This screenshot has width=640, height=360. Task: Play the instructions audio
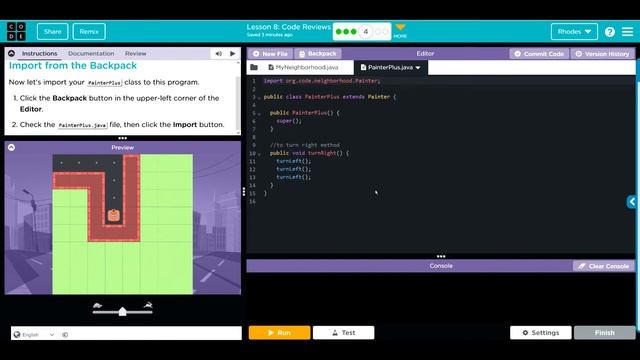pyautogui.click(x=233, y=53)
